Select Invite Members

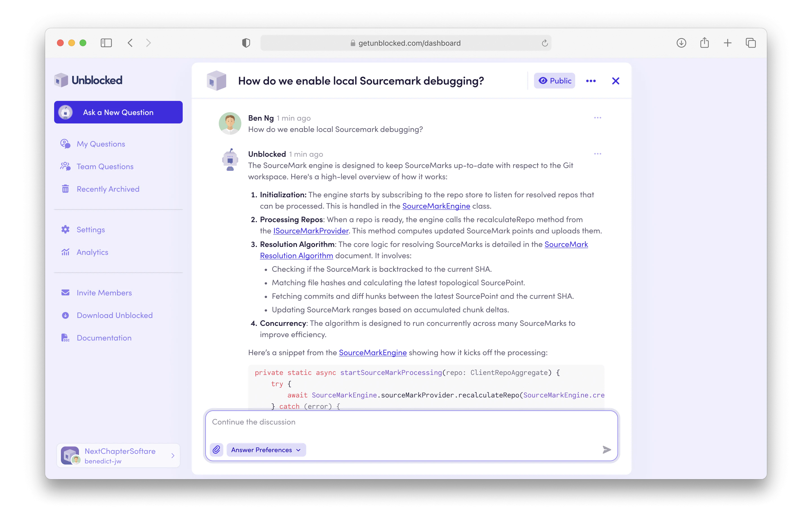pyautogui.click(x=104, y=293)
